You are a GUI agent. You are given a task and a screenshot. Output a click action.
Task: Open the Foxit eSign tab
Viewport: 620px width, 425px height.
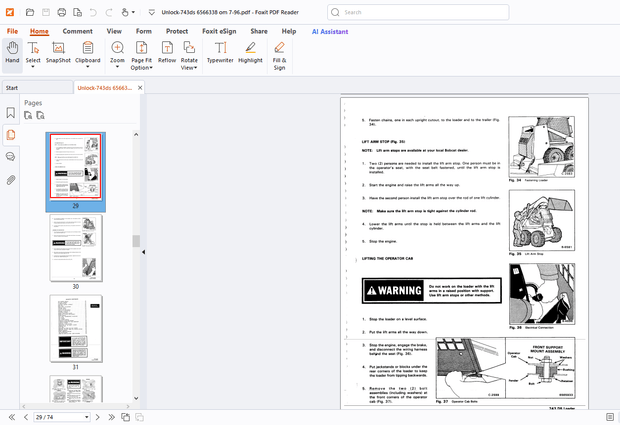click(219, 31)
